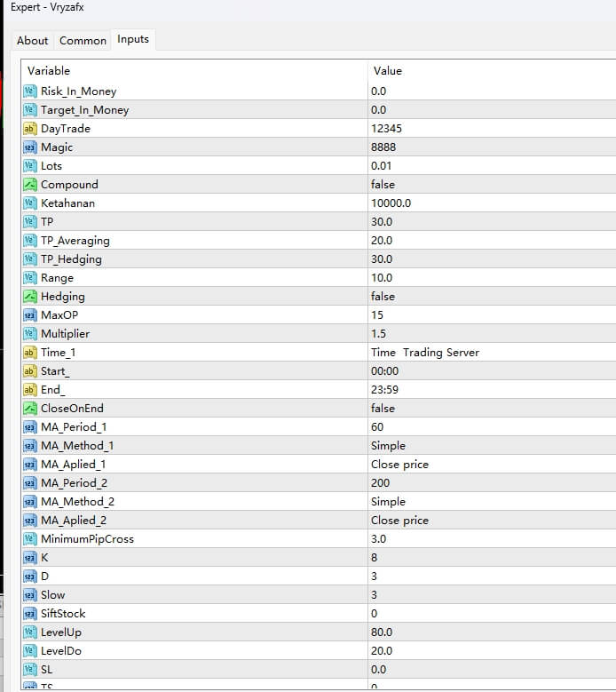Click the CloseOnEnd boolean-type icon
The width and height of the screenshot is (616, 692).
pyautogui.click(x=29, y=409)
